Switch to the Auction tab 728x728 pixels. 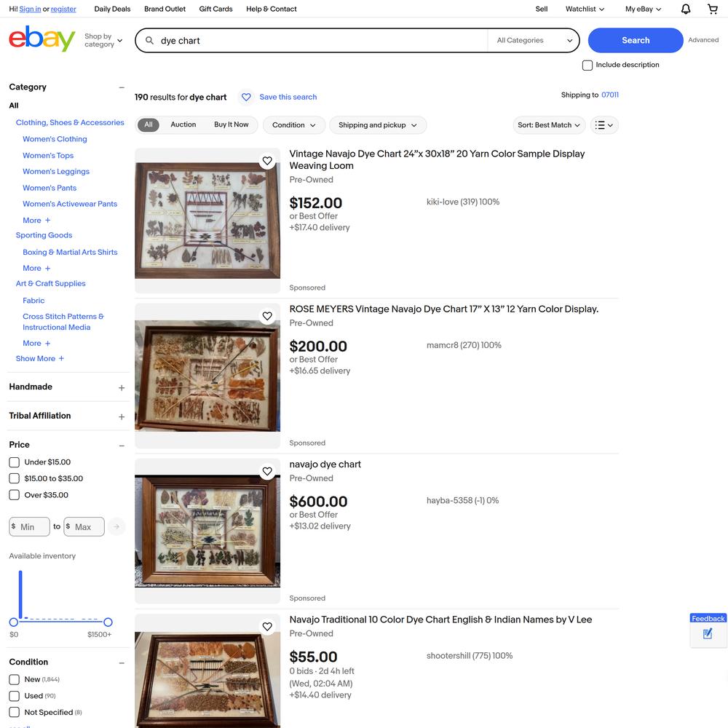point(183,124)
